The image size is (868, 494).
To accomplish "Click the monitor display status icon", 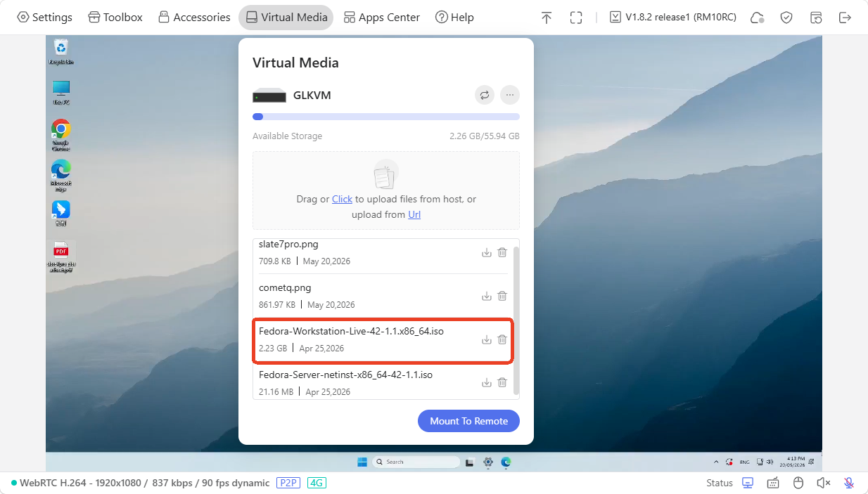I will pyautogui.click(x=748, y=483).
